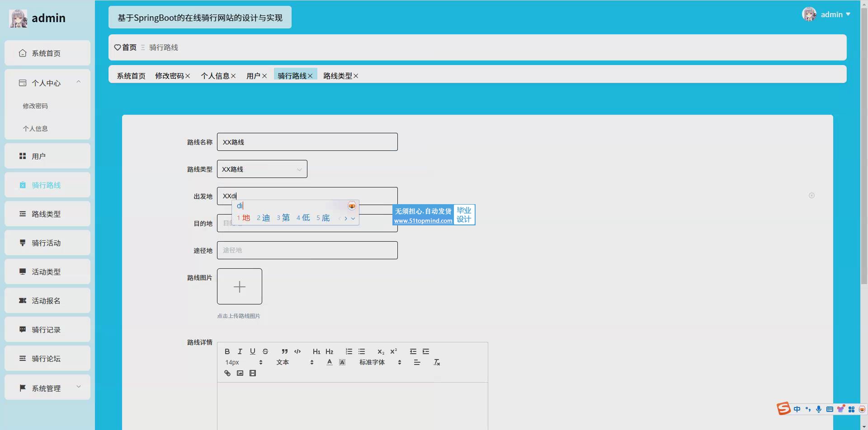The width and height of the screenshot is (868, 430).
Task: Insert a video into the editor
Action: point(253,373)
